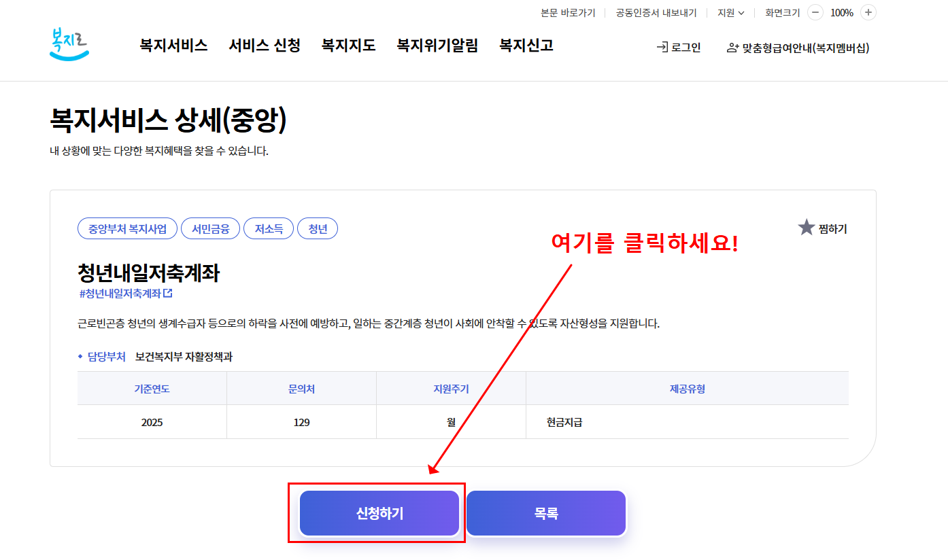Open the 복지서비스 menu
The width and height of the screenshot is (948, 560).
pyautogui.click(x=173, y=45)
